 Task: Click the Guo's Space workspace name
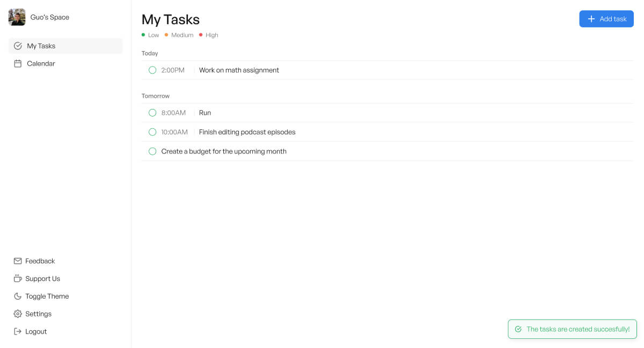coord(50,17)
